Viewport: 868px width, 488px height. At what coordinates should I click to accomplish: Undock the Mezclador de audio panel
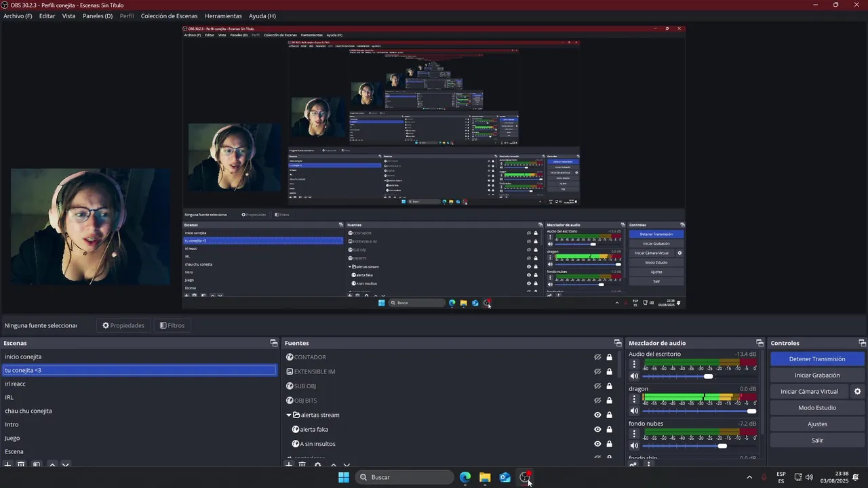click(x=759, y=343)
